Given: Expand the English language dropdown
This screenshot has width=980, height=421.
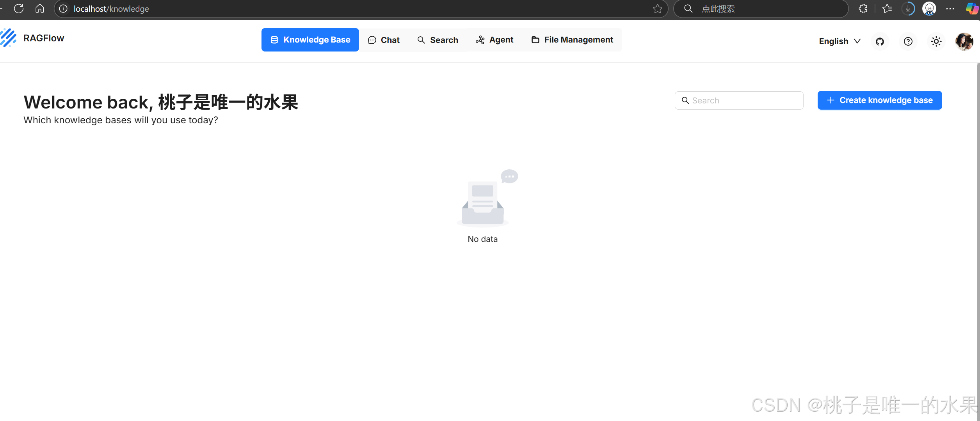Looking at the screenshot, I should [x=839, y=41].
